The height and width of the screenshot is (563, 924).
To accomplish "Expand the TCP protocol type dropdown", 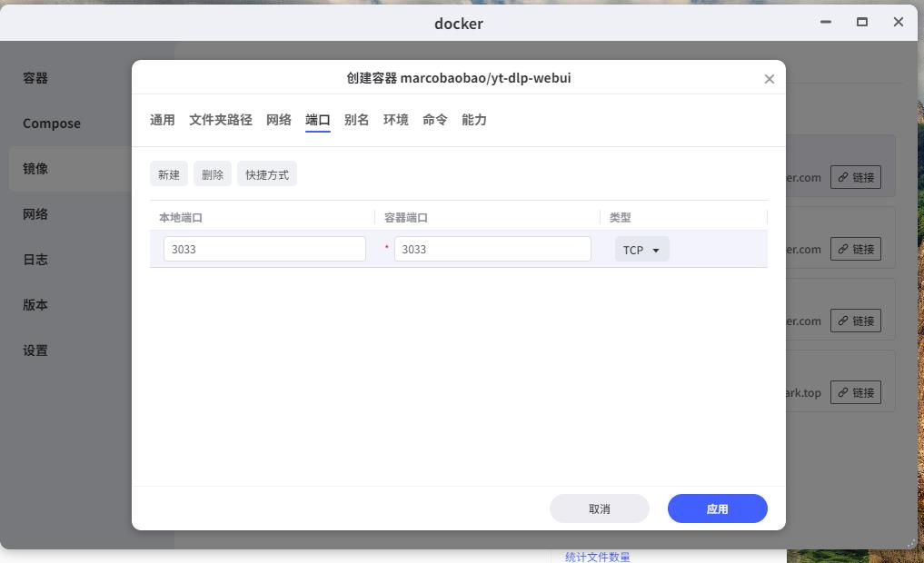I will coord(641,250).
